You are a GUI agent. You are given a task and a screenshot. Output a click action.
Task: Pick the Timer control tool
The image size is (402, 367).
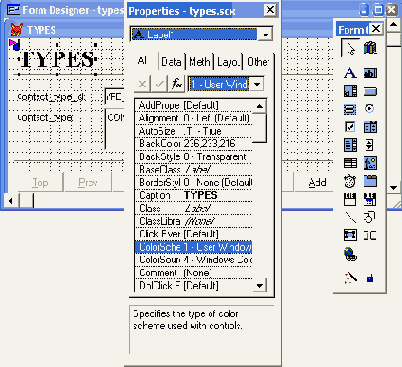350,181
